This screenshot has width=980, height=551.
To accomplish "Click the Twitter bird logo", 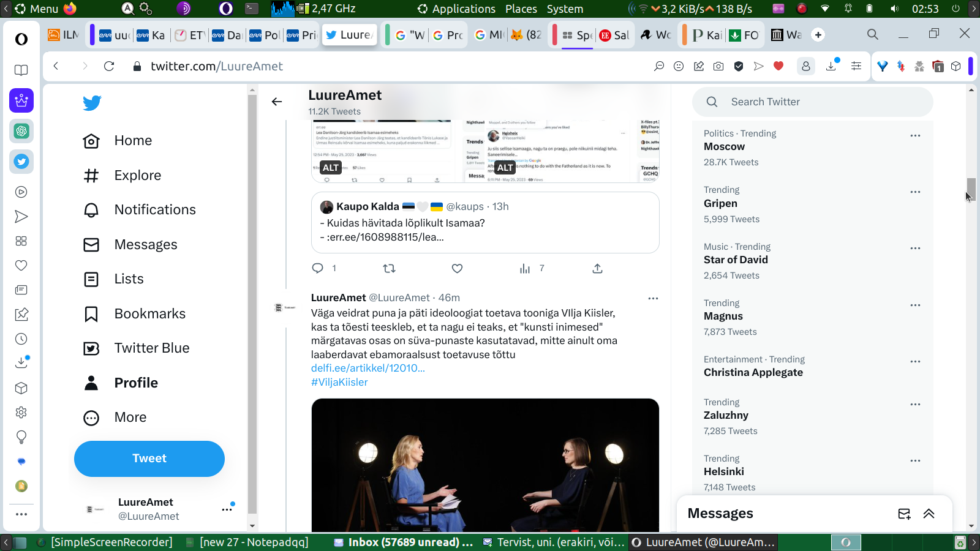I will [92, 103].
